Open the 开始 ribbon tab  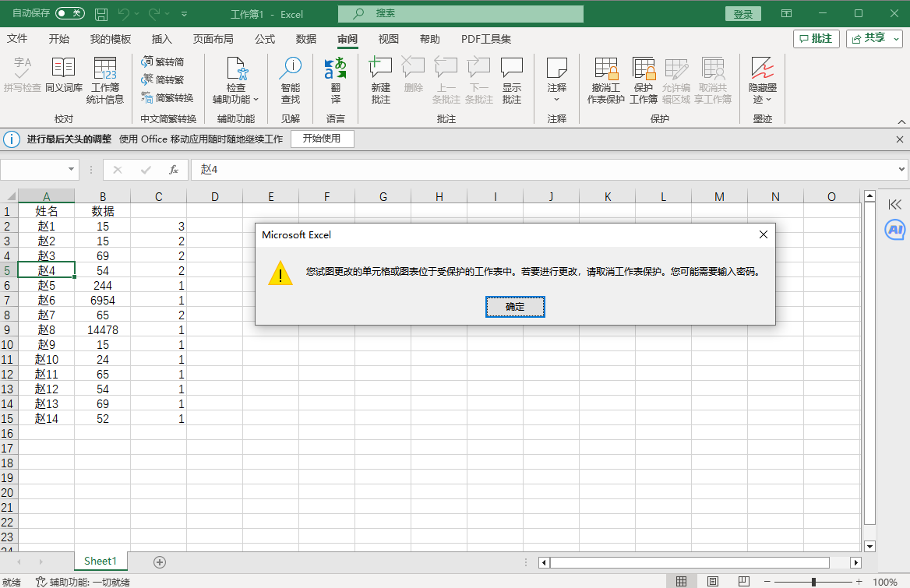59,39
